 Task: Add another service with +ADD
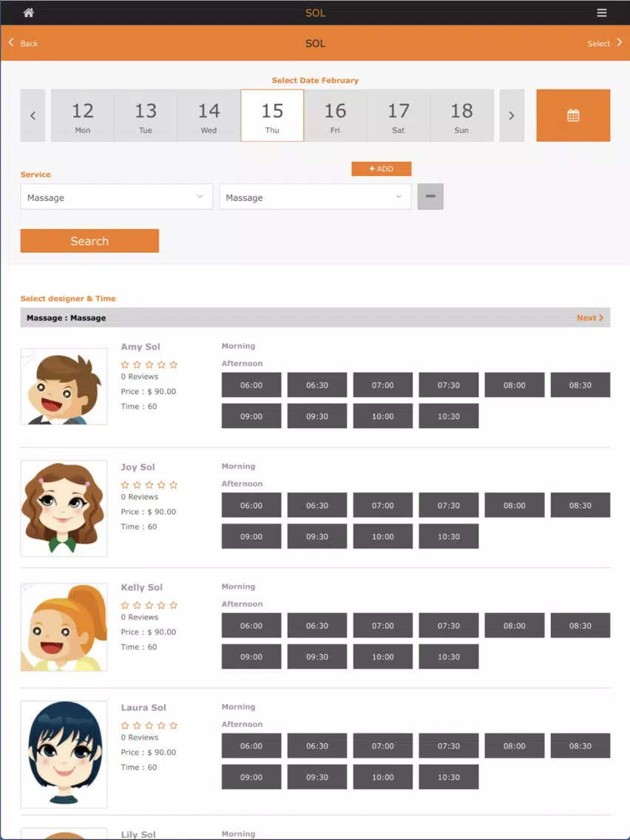[x=382, y=169]
